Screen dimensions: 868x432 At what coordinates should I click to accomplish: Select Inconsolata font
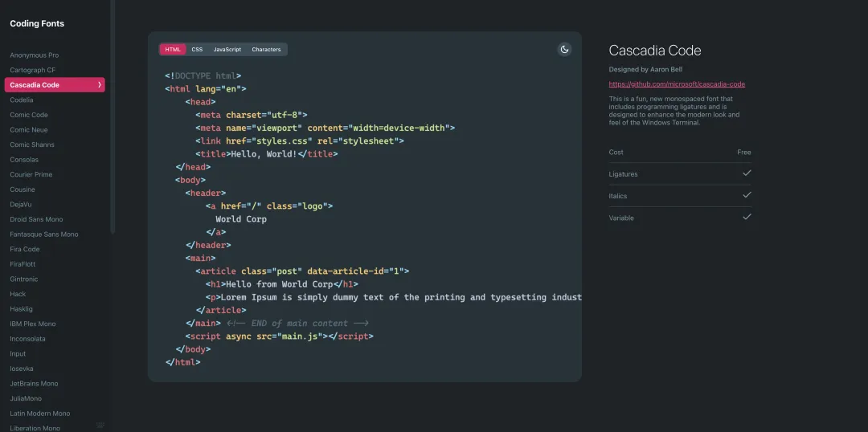pyautogui.click(x=27, y=339)
